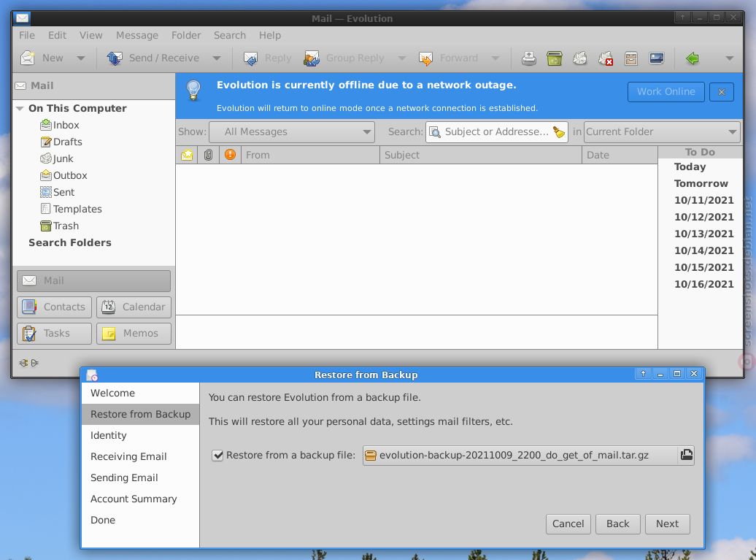Click the backup file chooser field

(528, 456)
